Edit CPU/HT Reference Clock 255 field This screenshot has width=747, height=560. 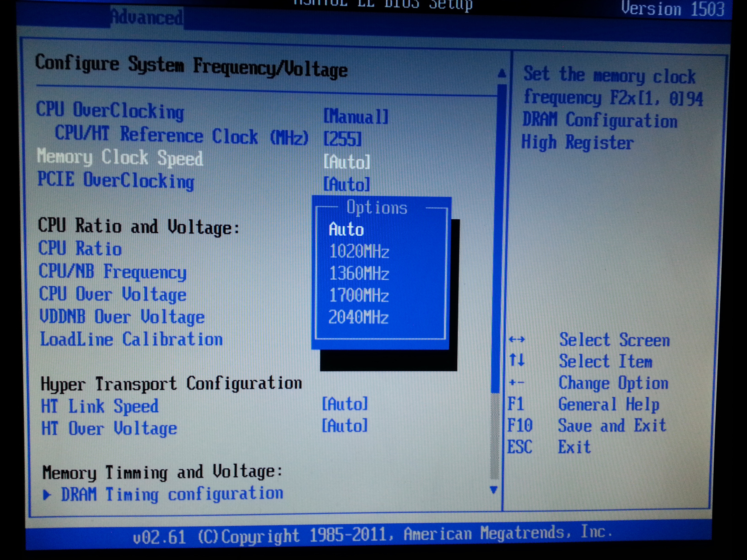coord(342,139)
